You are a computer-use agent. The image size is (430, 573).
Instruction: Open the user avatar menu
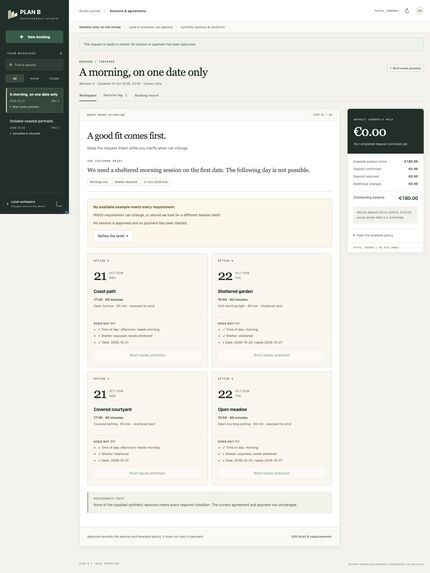420,11
